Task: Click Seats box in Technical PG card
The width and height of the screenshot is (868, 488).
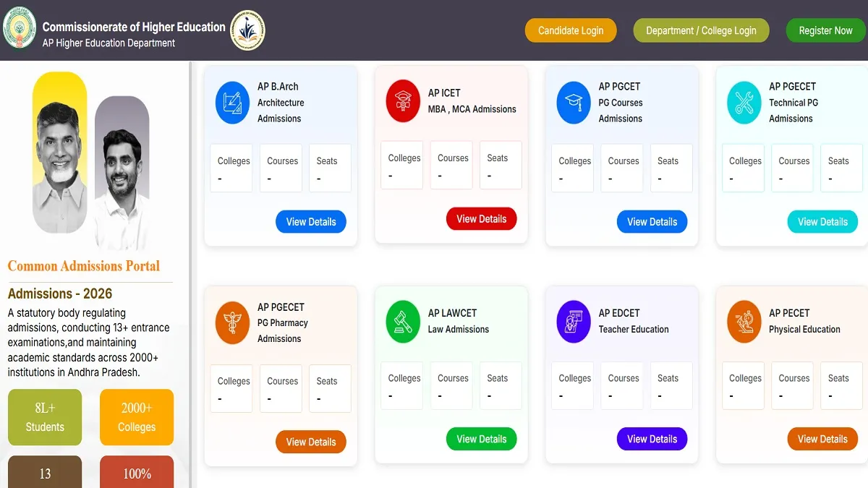Action: coord(841,168)
